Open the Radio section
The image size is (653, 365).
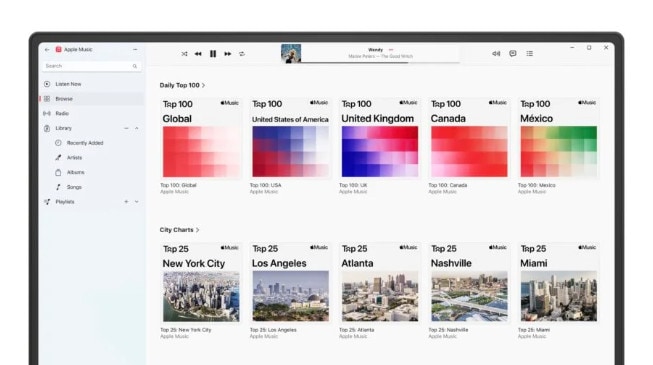[92, 113]
